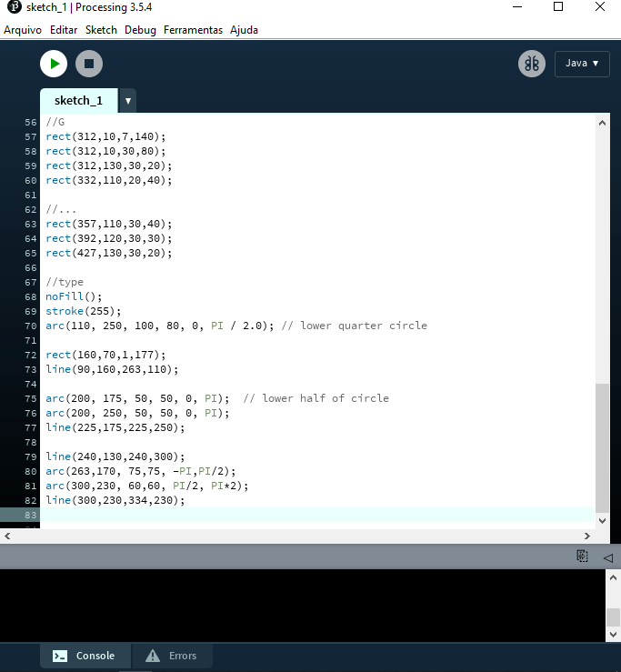Click the copy console output icon
Image resolution: width=621 pixels, height=672 pixels.
click(582, 556)
